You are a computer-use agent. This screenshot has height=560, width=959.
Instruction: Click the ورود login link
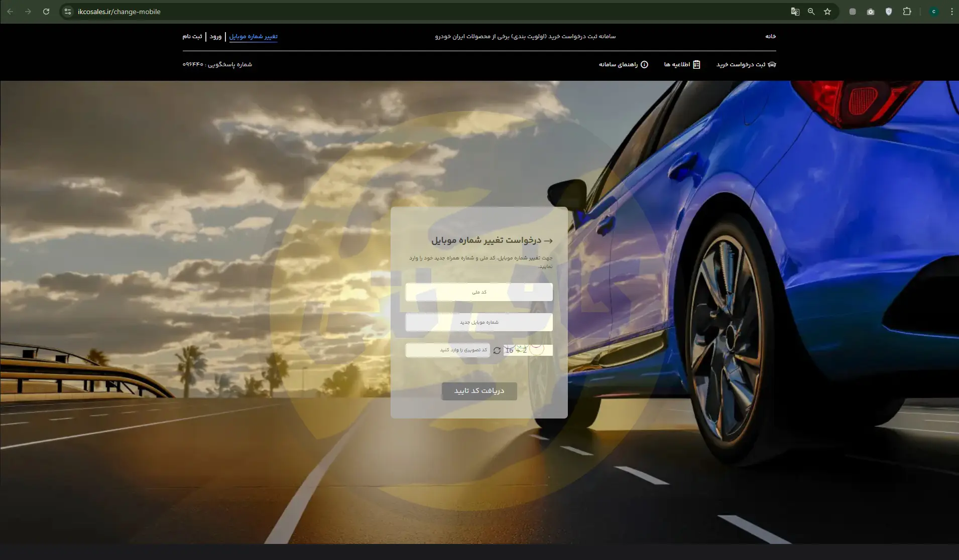pos(215,37)
